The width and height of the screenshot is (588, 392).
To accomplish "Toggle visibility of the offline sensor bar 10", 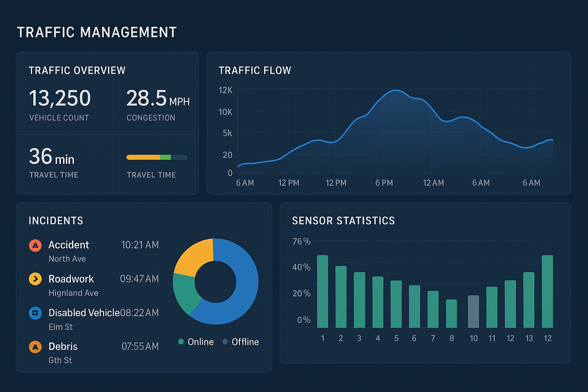I will point(473,312).
